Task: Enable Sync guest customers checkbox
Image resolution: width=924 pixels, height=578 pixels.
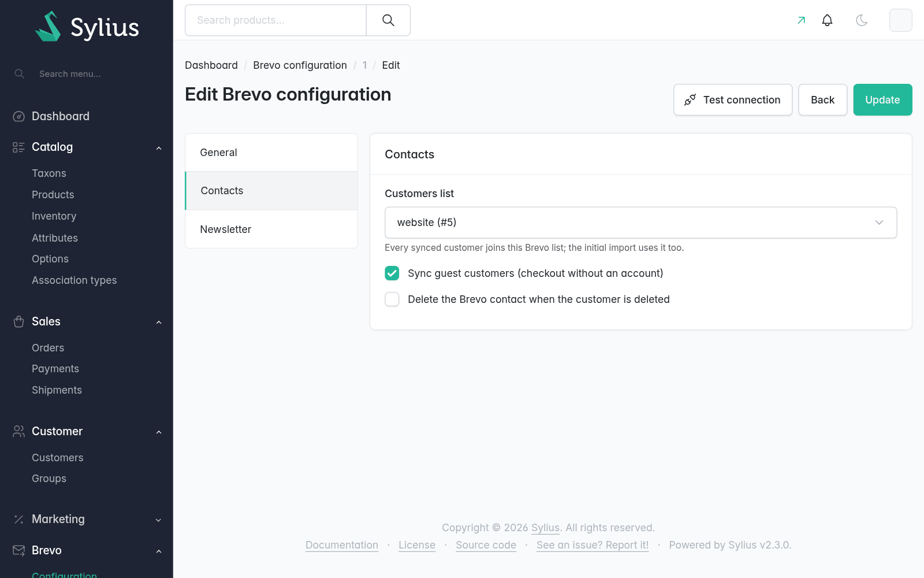Action: [392, 273]
